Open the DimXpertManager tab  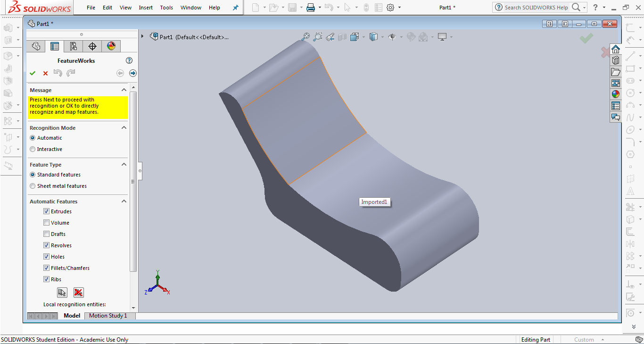coord(92,46)
